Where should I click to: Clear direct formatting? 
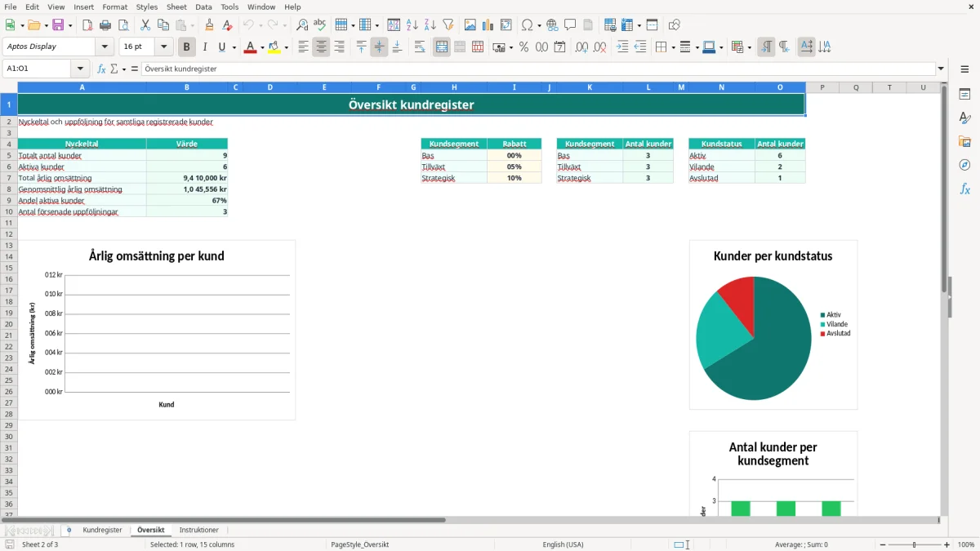pyautogui.click(x=227, y=25)
